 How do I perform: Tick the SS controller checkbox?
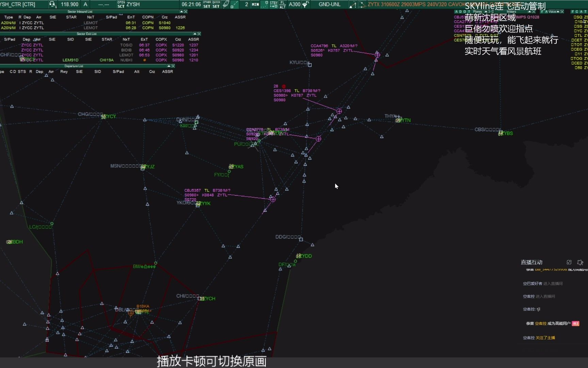pos(575,26)
